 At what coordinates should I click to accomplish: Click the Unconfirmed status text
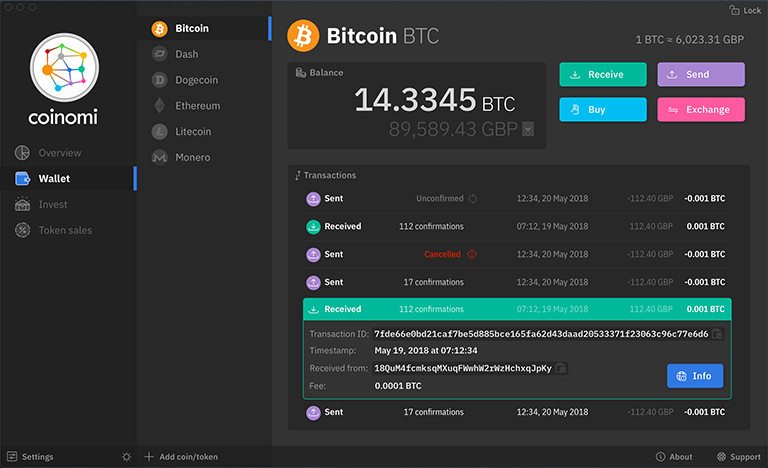[440, 198]
